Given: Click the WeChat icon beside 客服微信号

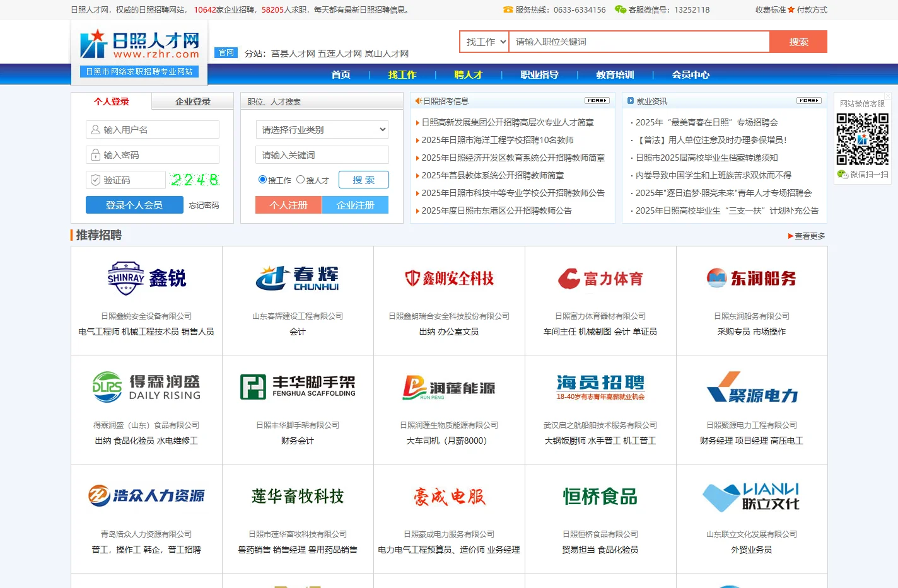Looking at the screenshot, I should (621, 9).
